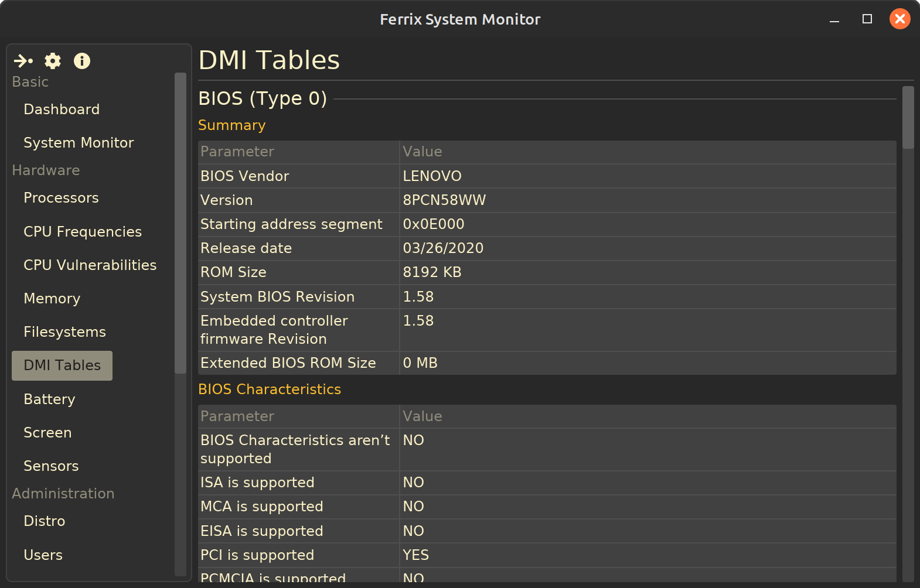Show the Battery information page
The image size is (920, 588).
click(x=49, y=399)
